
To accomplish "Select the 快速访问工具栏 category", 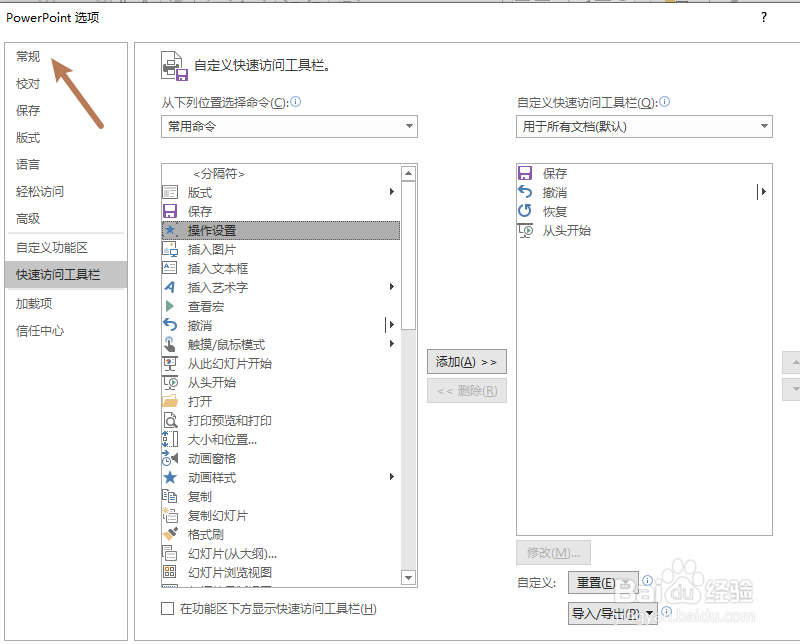I will [66, 275].
